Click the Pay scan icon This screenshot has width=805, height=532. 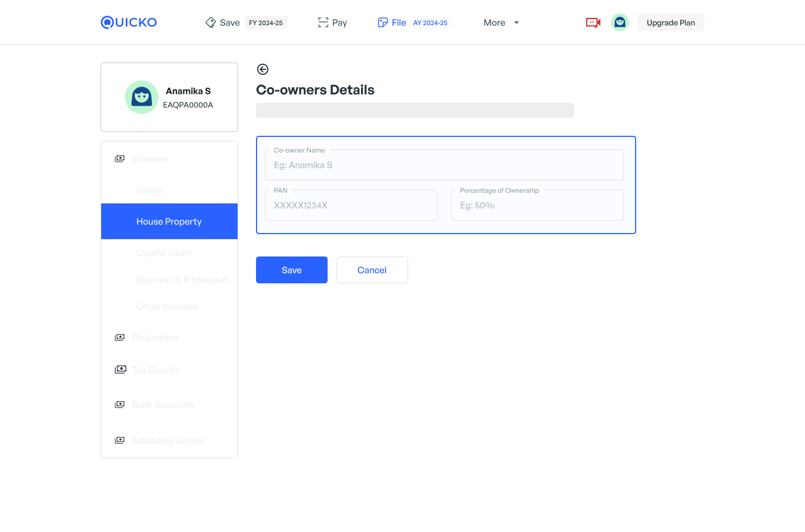tap(323, 22)
